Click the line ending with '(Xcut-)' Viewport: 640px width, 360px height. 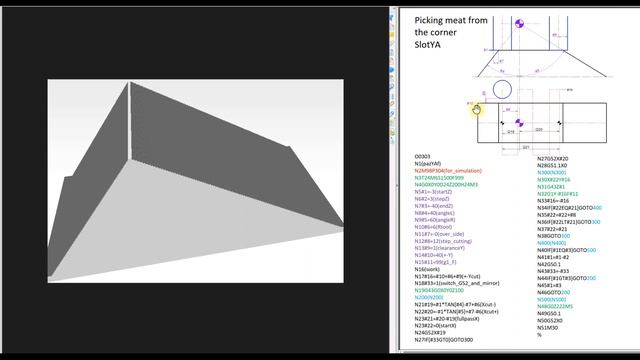(x=455, y=304)
